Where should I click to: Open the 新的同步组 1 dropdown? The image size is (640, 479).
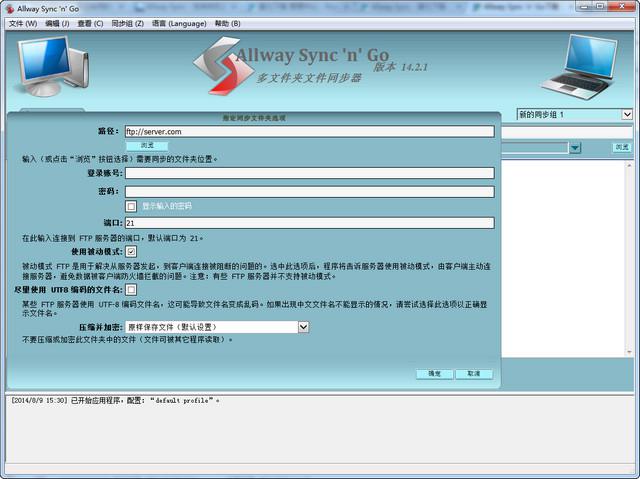575,115
